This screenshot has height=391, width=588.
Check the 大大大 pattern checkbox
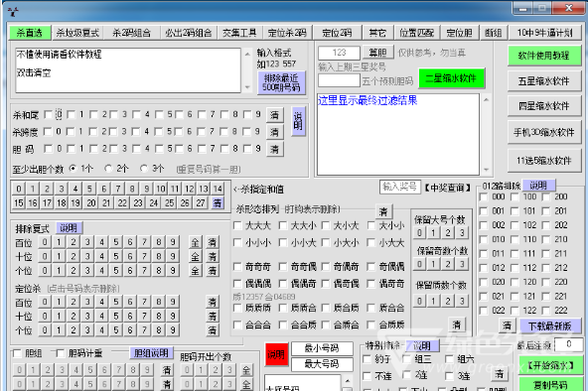pos(237,225)
